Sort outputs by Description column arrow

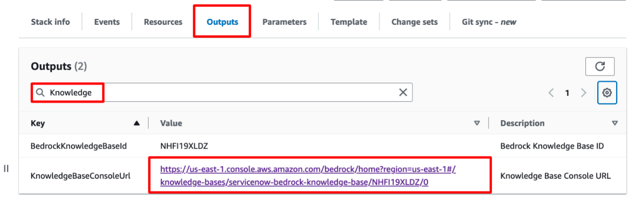tap(615, 123)
